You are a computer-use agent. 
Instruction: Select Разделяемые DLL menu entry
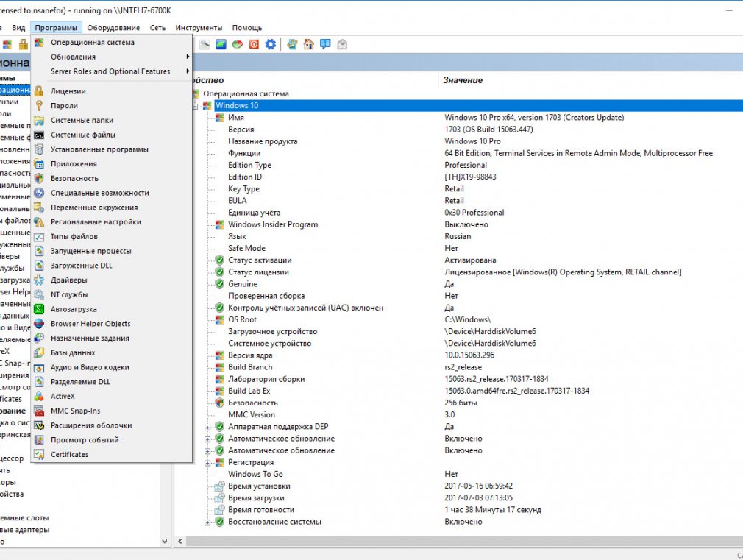112,382
